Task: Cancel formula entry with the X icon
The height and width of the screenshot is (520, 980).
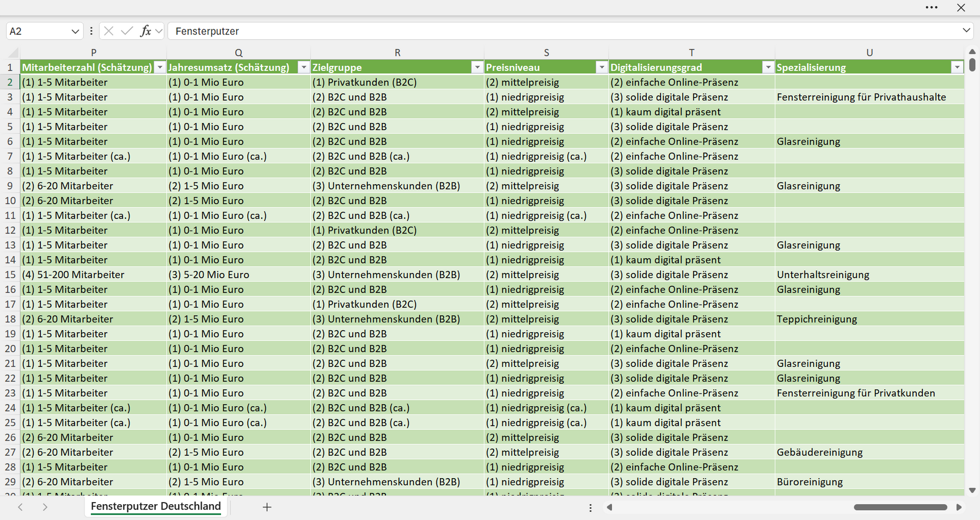Action: pos(109,31)
